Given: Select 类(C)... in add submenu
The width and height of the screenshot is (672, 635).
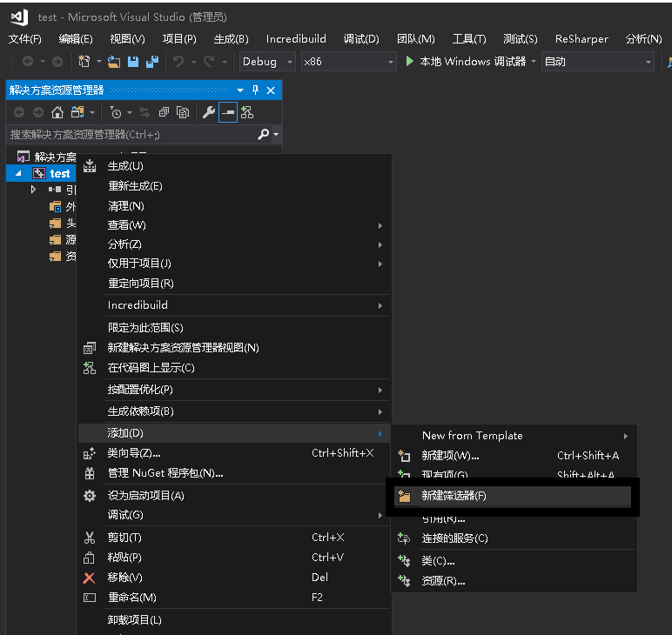Looking at the screenshot, I should 514,561.
